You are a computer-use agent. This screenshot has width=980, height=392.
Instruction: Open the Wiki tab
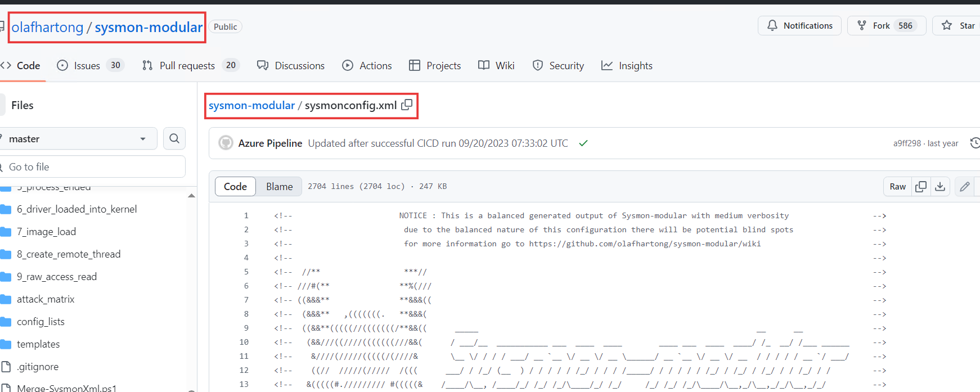(496, 66)
